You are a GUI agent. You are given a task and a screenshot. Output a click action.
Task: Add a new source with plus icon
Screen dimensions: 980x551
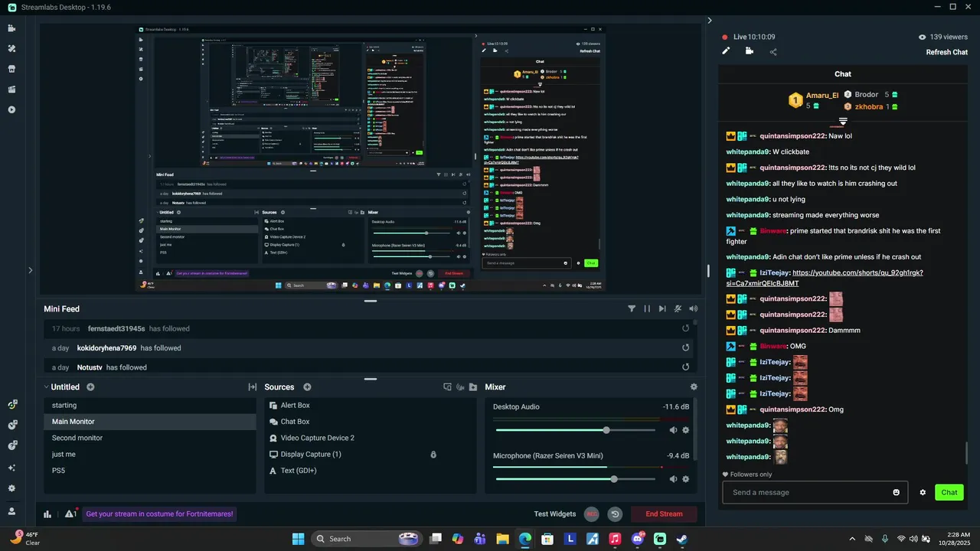coord(307,387)
